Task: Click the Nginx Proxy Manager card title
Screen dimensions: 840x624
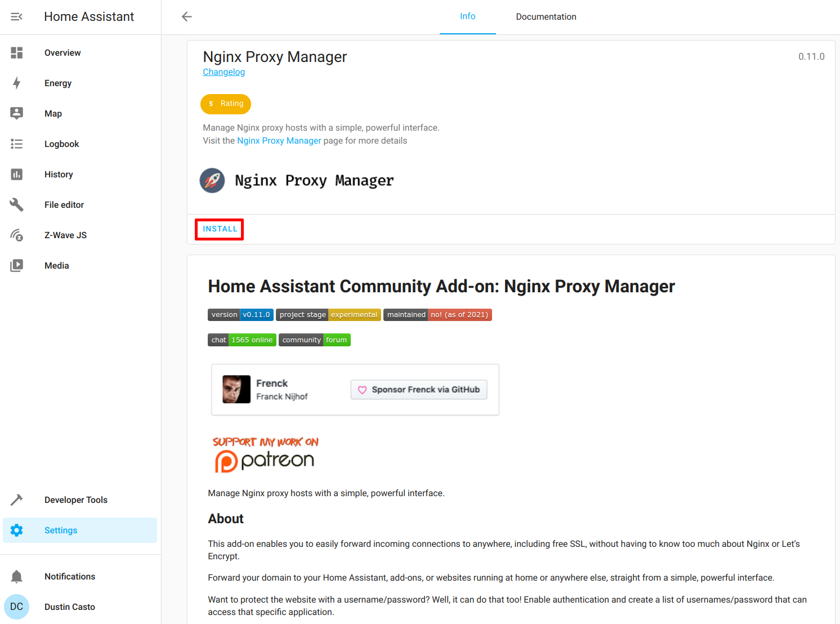Action: click(275, 57)
